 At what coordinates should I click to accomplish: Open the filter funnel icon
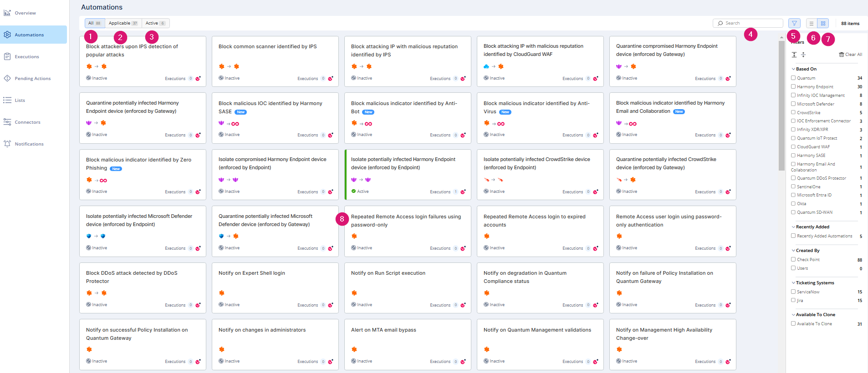pos(794,23)
